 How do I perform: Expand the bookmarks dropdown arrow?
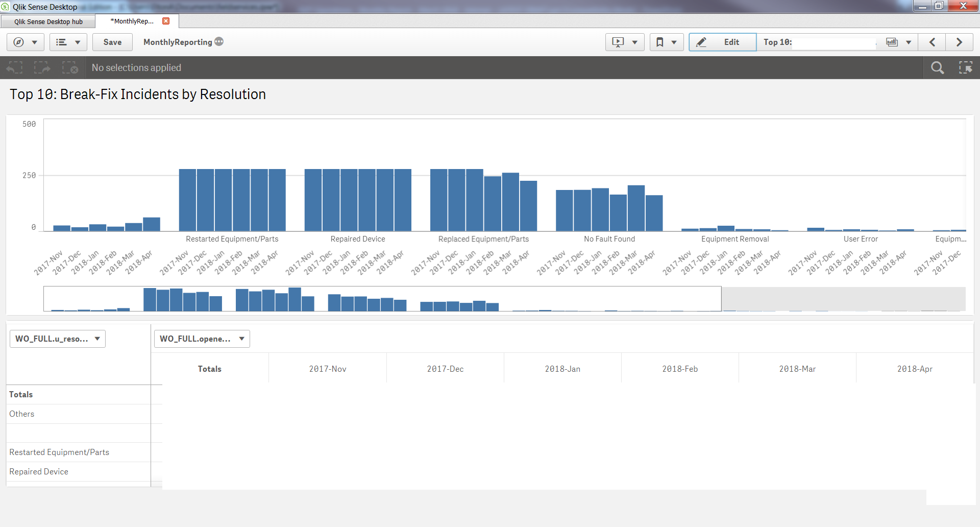pyautogui.click(x=674, y=42)
